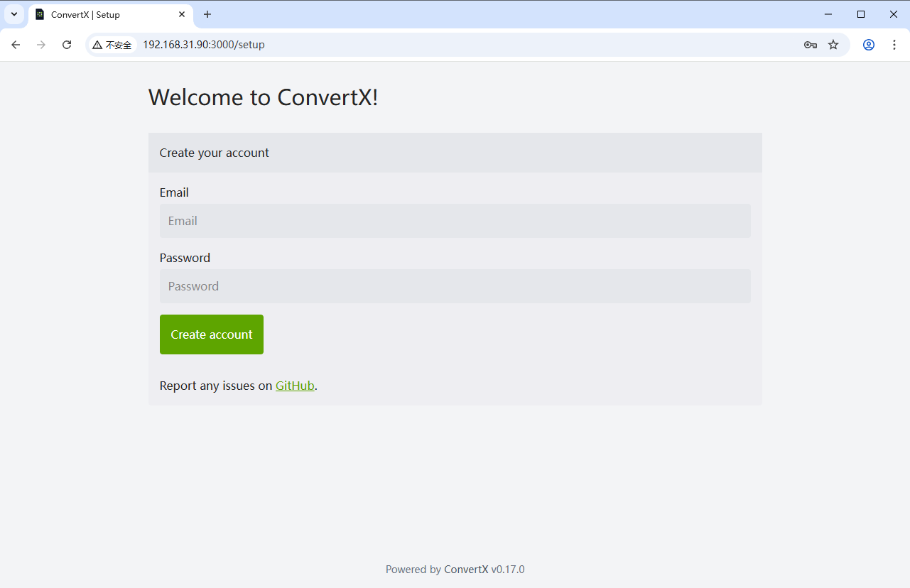Open the Chrome profile icon
910x588 pixels.
(869, 45)
